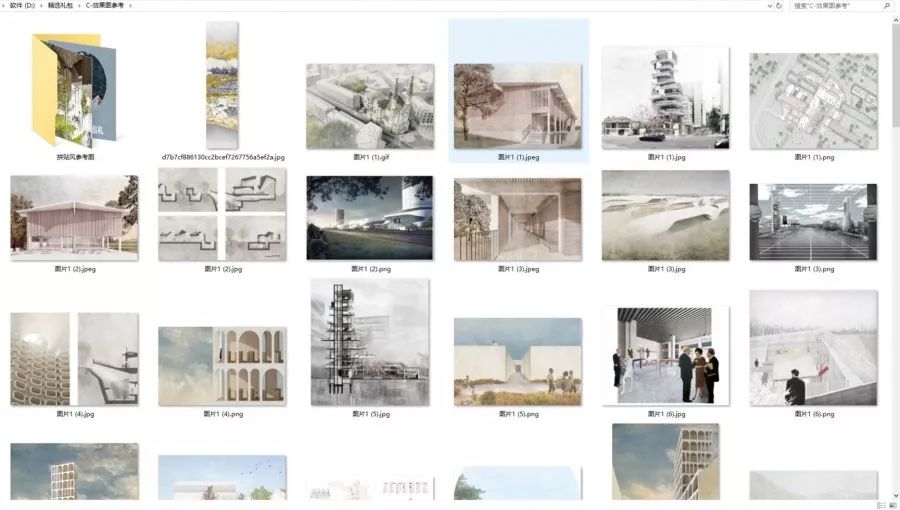Click the file name 图片1 (3).png
900x510 pixels.
click(814, 269)
